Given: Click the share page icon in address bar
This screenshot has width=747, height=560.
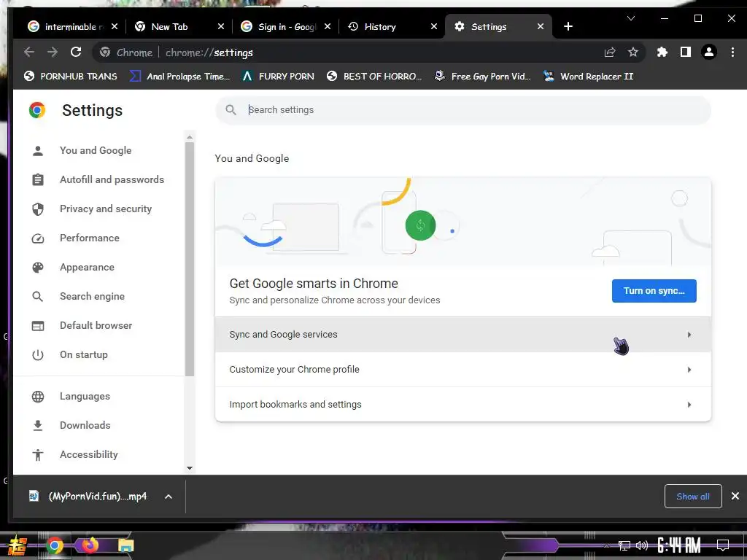Looking at the screenshot, I should click(610, 52).
